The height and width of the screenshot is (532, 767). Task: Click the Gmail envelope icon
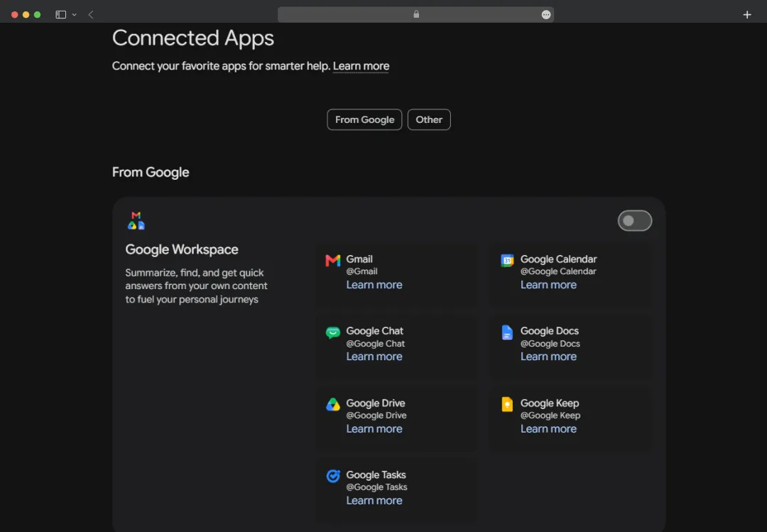(332, 261)
